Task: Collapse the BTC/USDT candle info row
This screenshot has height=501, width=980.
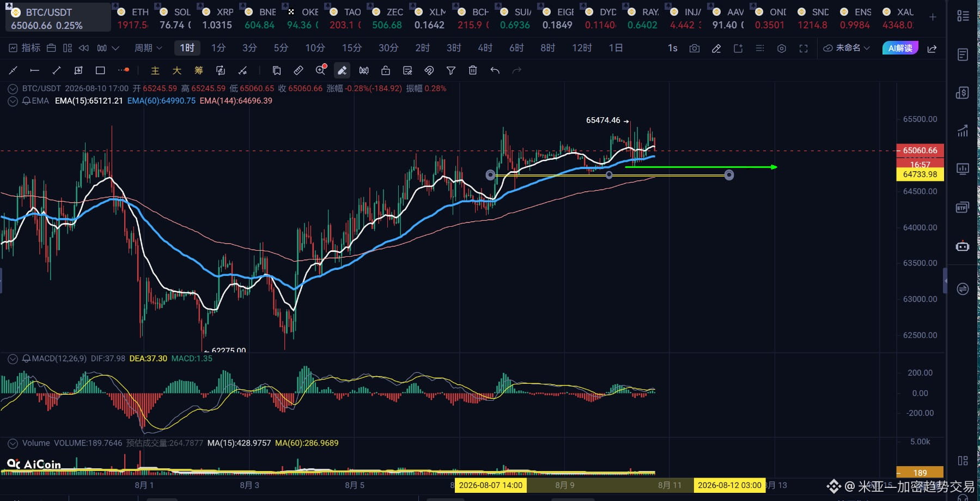Action: (13, 88)
